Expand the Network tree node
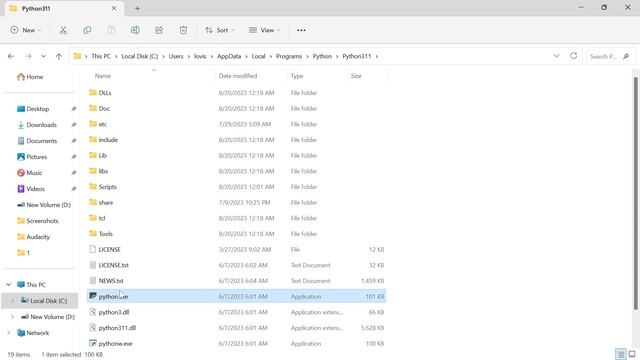Viewport: 640px width, 360px height. click(9, 333)
